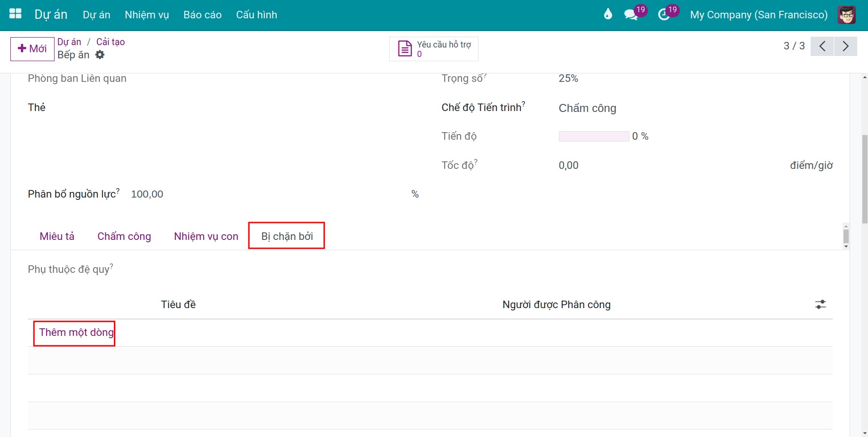Open the Cấu hình menu

(x=256, y=15)
